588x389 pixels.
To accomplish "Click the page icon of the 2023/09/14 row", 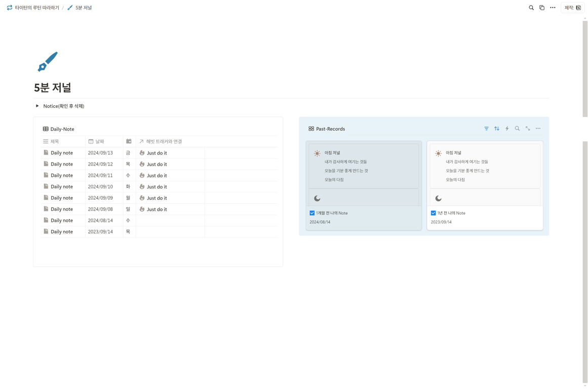I will 46,231.
